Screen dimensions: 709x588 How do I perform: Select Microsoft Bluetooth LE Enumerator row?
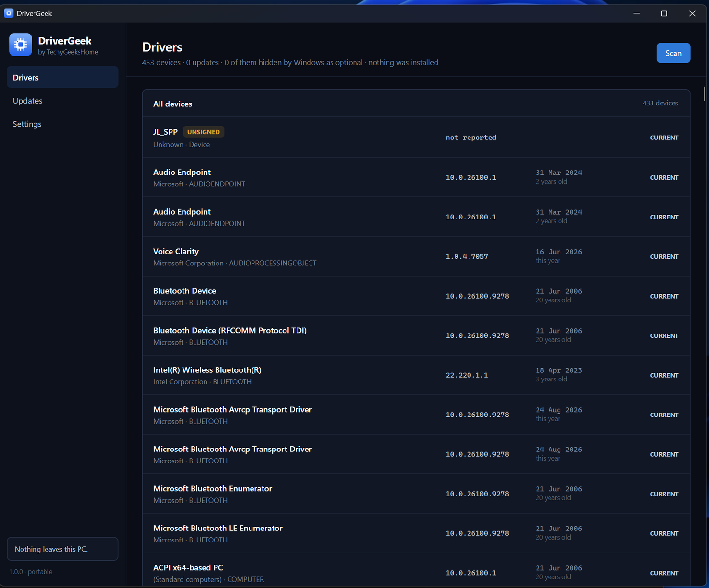(416, 533)
